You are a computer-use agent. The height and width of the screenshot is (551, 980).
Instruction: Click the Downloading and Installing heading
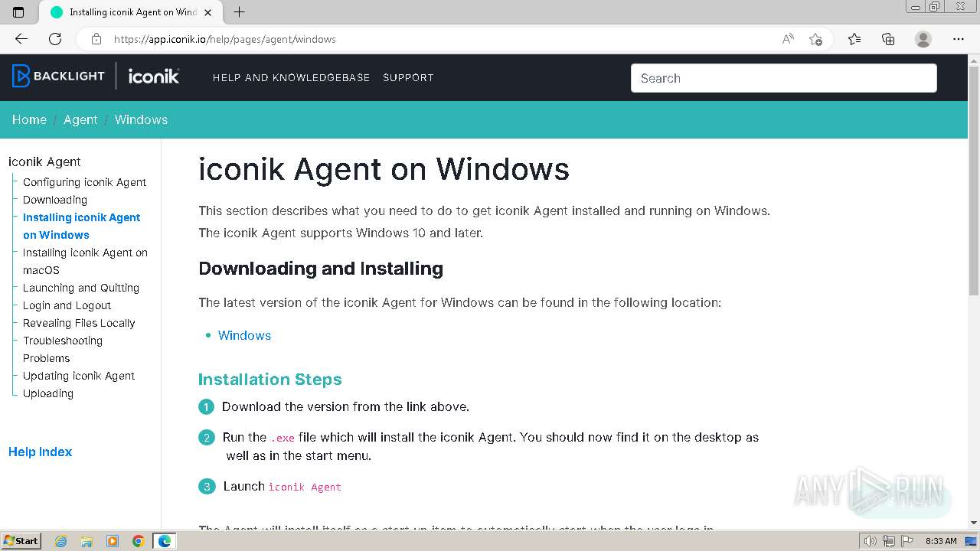pos(321,269)
